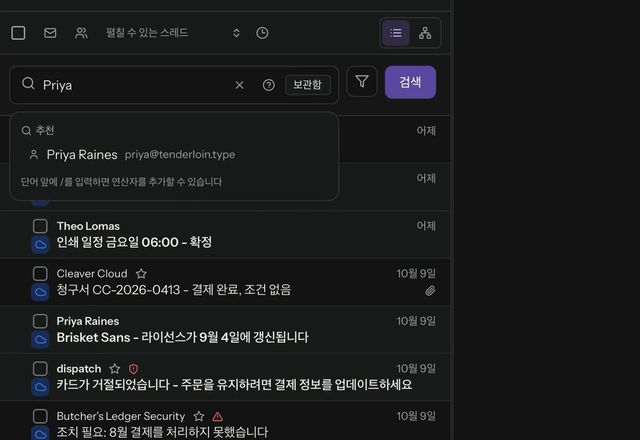Viewport: 640px width, 440px height.
Task: Click cloud icon on Priya Raines row
Action: (x=40, y=340)
